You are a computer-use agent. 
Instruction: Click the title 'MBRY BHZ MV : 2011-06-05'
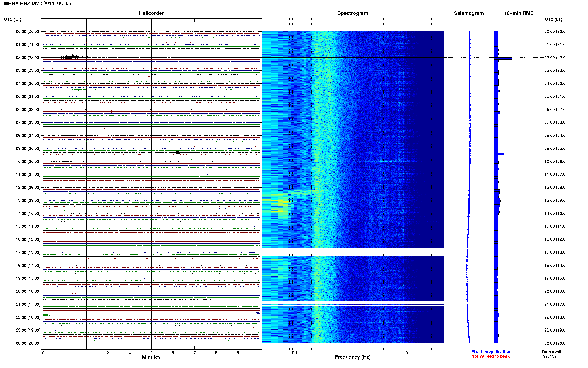tap(37, 4)
